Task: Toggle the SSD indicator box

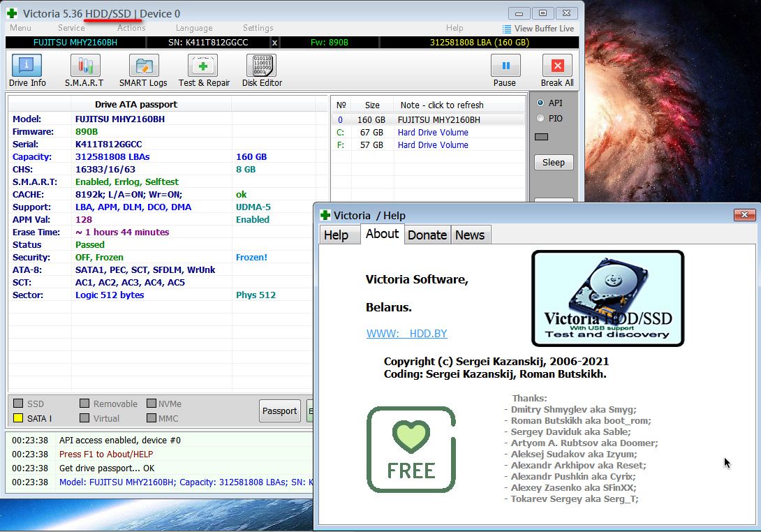Action: [18, 404]
